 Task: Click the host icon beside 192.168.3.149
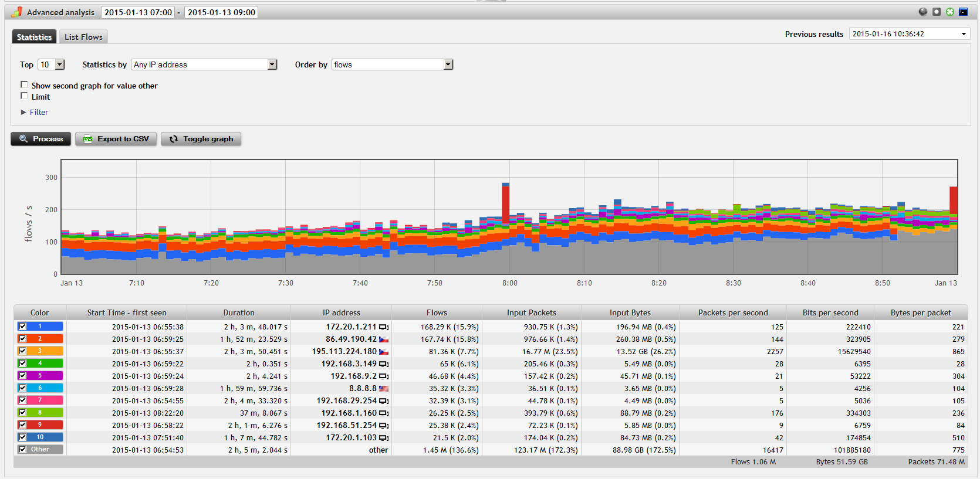tap(384, 364)
